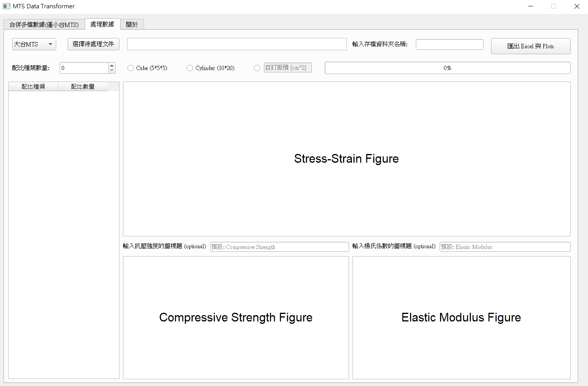Click the selected file path field
This screenshot has height=386, width=588.
click(x=237, y=44)
